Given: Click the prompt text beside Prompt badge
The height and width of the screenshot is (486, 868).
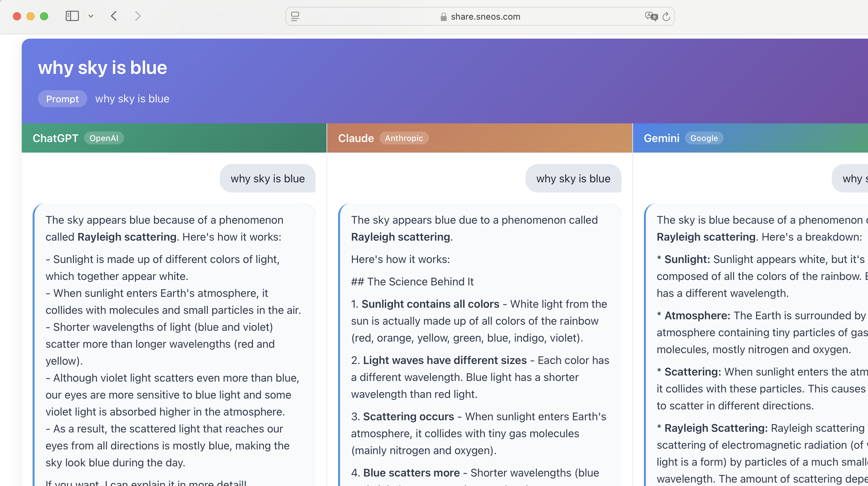Looking at the screenshot, I should [132, 99].
